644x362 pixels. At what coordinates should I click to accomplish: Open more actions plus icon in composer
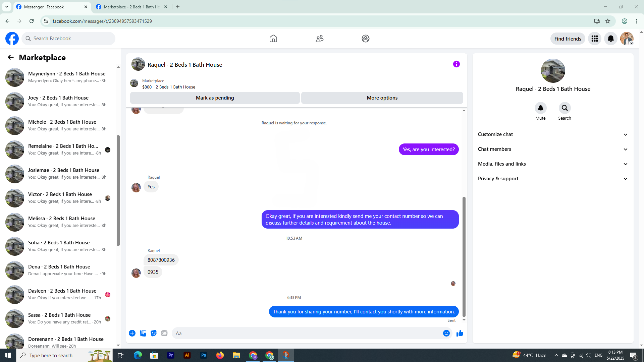pyautogui.click(x=132, y=333)
